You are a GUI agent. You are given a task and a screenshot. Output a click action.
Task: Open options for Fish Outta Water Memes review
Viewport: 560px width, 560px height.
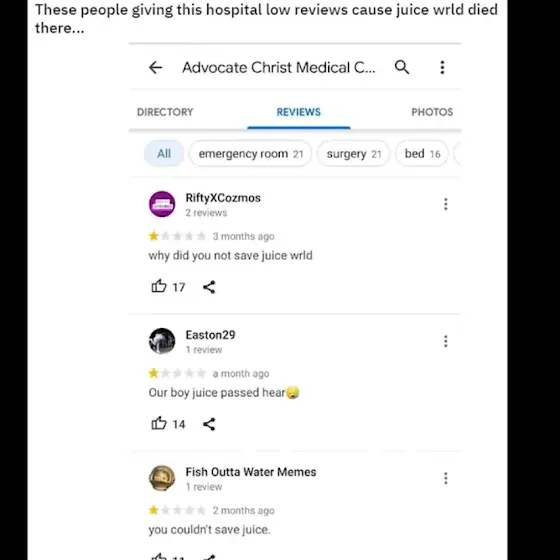[x=445, y=478]
